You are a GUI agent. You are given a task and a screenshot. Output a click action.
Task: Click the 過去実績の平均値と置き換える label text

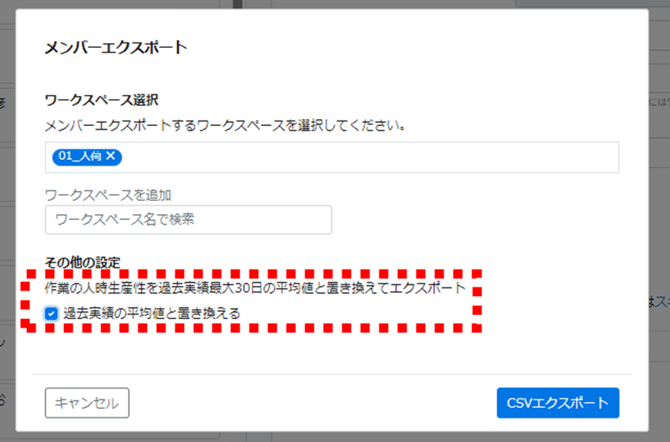click(x=152, y=314)
